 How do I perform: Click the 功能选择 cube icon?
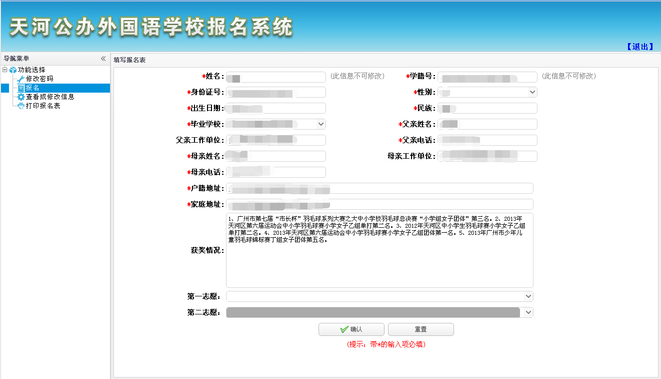[x=13, y=70]
